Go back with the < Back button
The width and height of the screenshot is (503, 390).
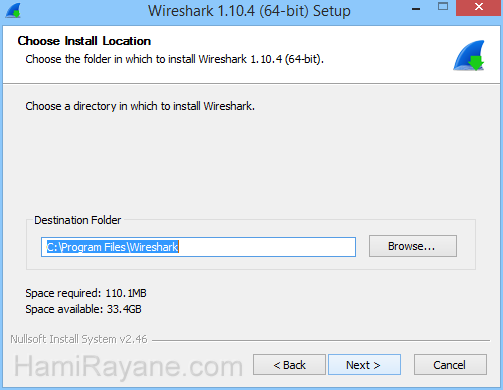pyautogui.click(x=289, y=365)
